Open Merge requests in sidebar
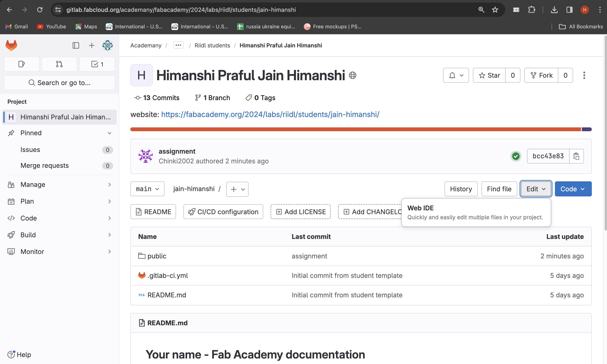The image size is (607, 364). pyautogui.click(x=59, y=165)
